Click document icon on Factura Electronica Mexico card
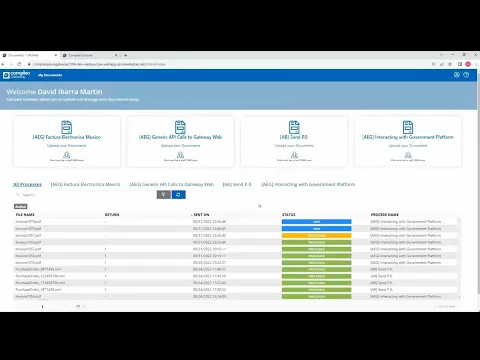The height and width of the screenshot is (360, 480). pos(67,127)
